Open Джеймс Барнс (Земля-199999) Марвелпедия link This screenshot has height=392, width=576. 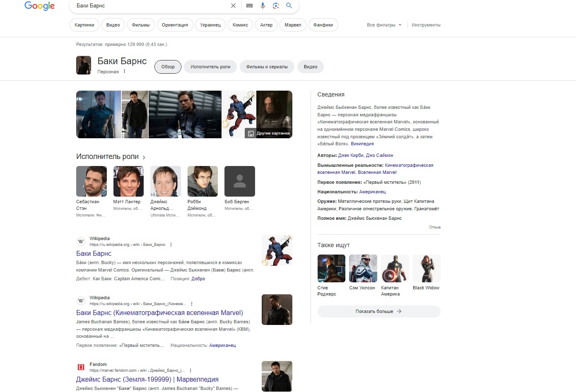[x=147, y=379]
